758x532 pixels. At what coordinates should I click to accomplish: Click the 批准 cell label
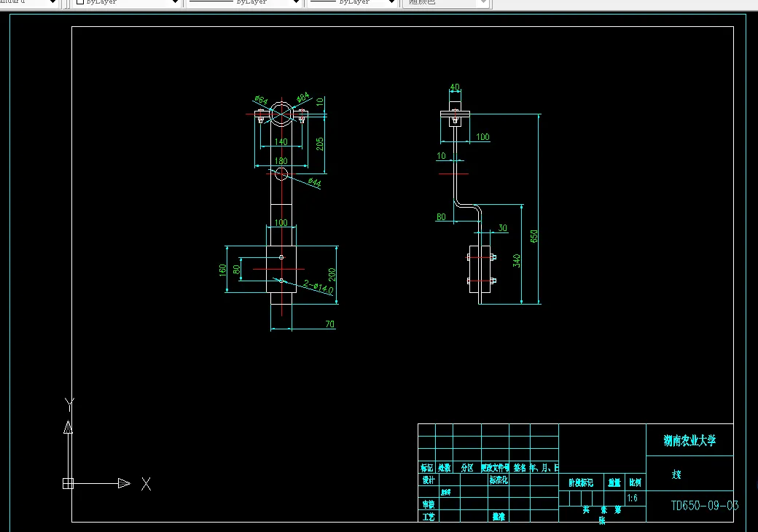tap(499, 517)
